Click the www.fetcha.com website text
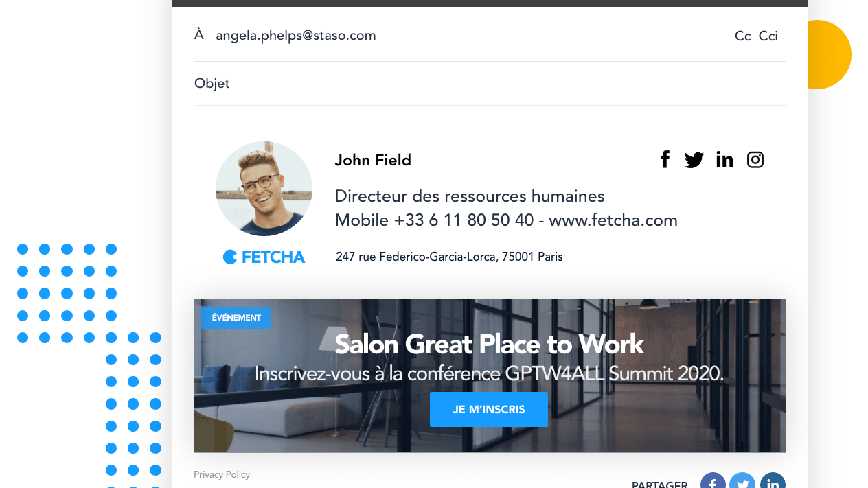The width and height of the screenshot is (868, 488). [x=613, y=220]
